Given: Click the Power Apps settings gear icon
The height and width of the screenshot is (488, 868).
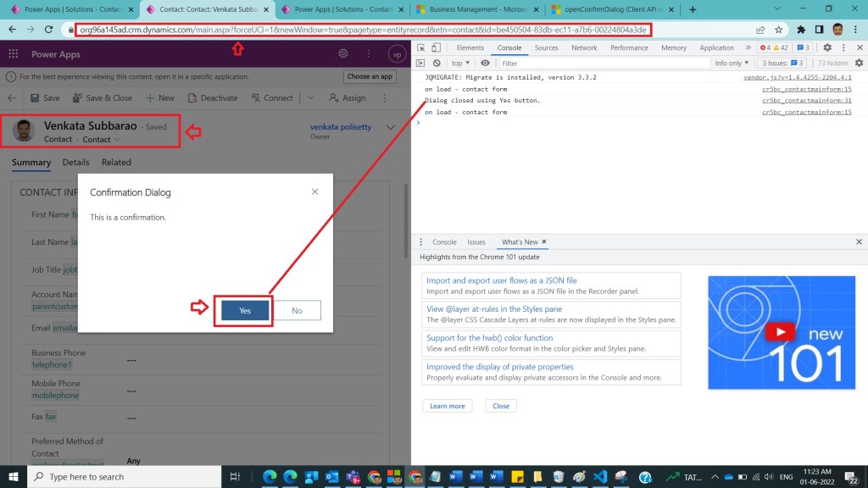Looking at the screenshot, I should tap(343, 53).
